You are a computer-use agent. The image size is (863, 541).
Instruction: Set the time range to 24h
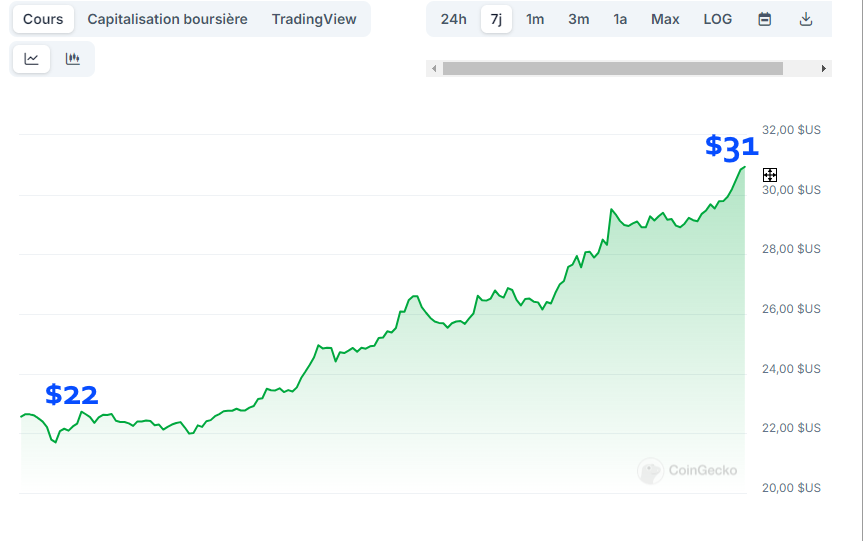454,19
